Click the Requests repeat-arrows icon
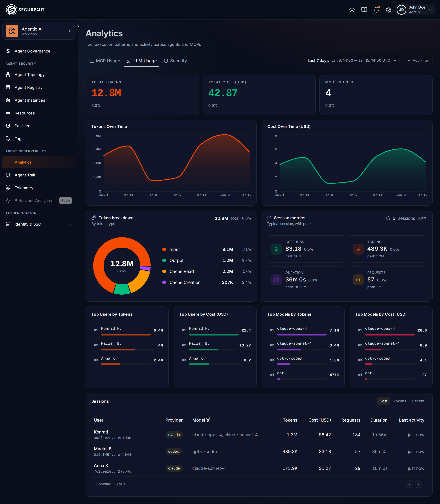 [x=358, y=280]
